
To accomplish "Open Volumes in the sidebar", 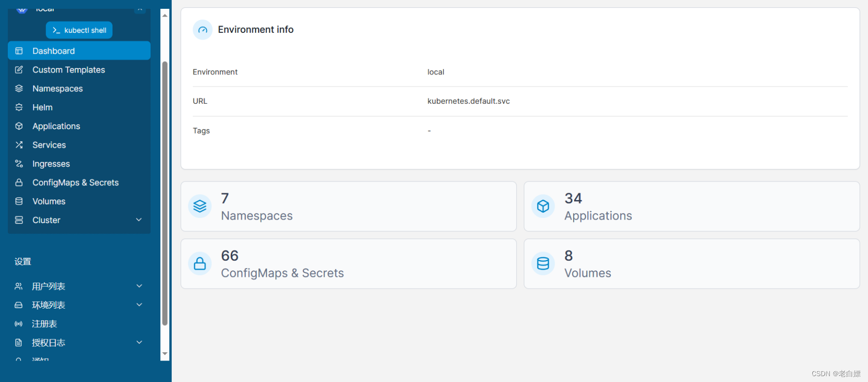I will pos(79,201).
